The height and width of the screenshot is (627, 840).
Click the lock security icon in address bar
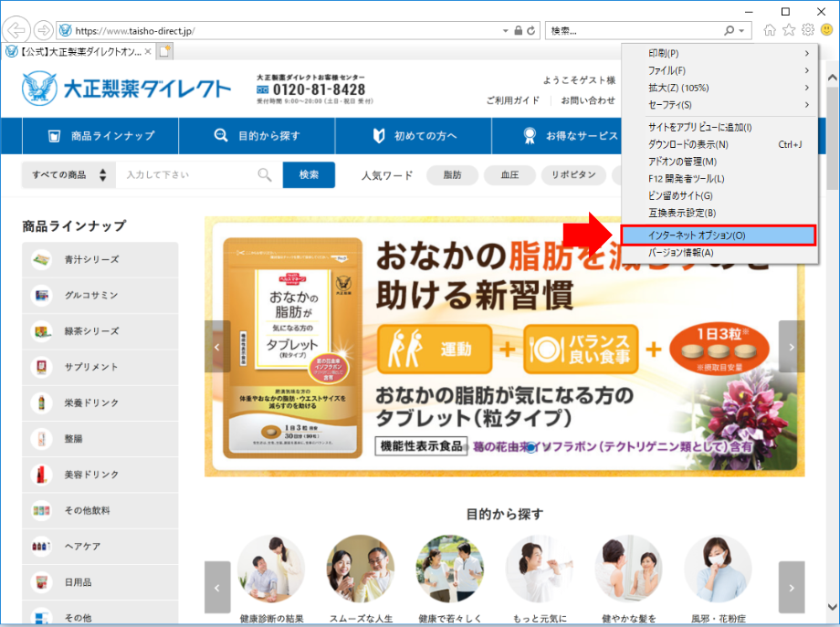[x=518, y=30]
